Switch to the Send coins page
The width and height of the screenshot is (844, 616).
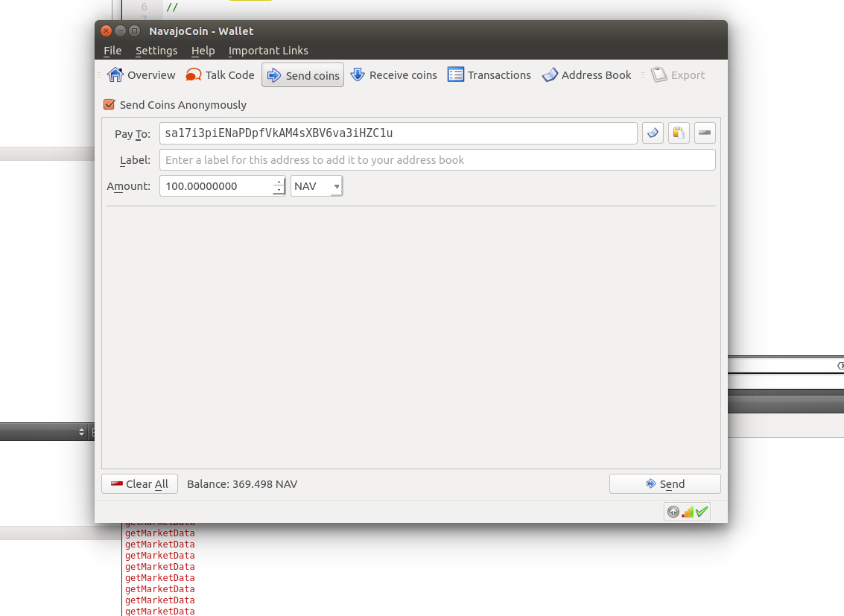coord(303,74)
